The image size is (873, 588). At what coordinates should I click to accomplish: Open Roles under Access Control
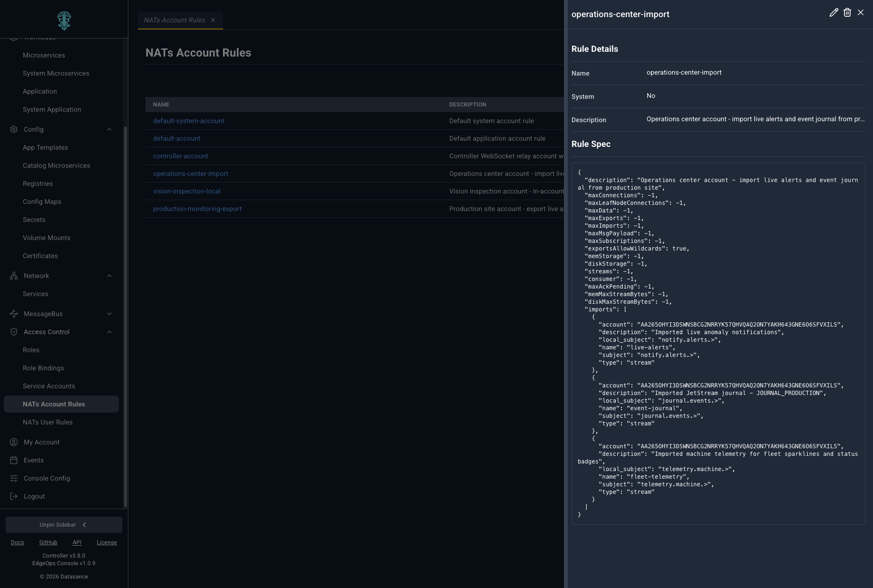click(x=31, y=350)
